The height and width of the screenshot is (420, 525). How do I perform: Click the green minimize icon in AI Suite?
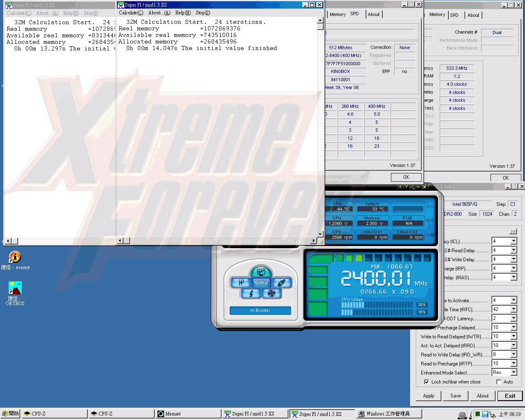point(418,187)
